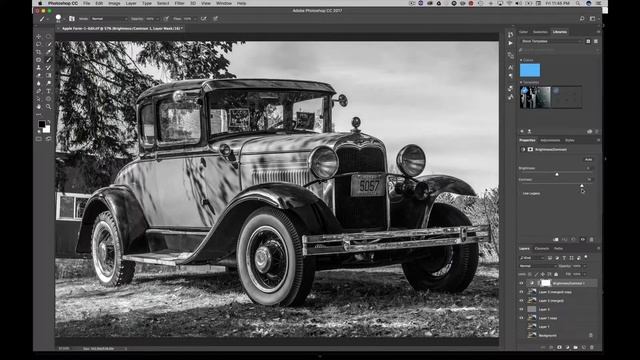Screen dimensions: 640x360
Task: Open the History panel icon
Action: (511, 35)
